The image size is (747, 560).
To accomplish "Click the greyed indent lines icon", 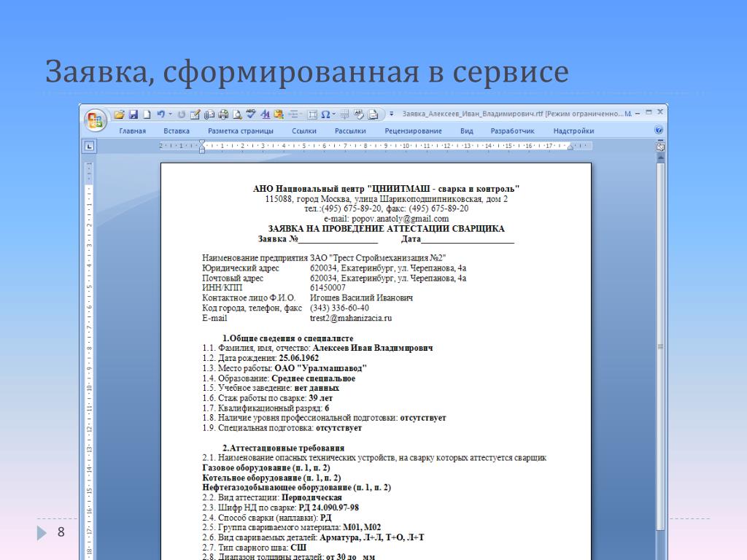I will 294,114.
